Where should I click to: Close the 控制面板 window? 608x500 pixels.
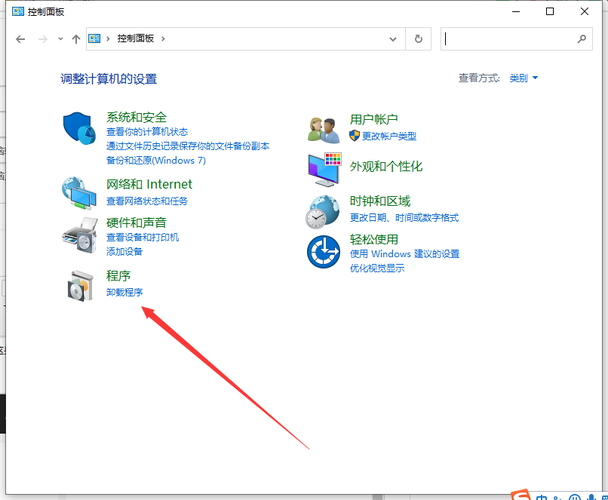pyautogui.click(x=584, y=12)
